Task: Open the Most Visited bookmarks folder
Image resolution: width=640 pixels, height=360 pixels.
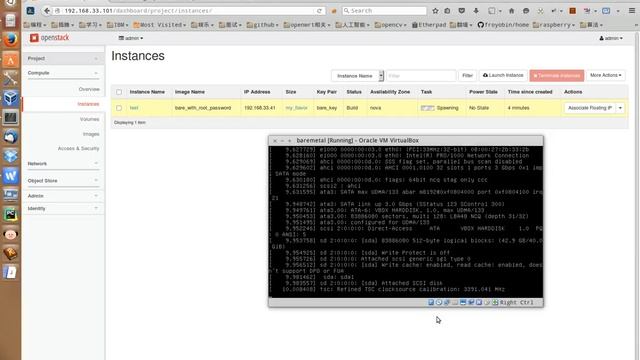Action: (x=160, y=25)
